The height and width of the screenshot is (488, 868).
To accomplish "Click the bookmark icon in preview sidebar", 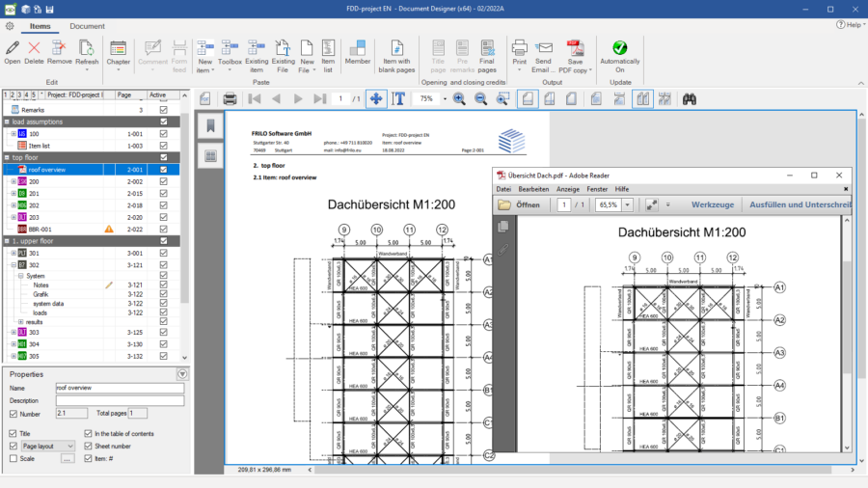I will [x=210, y=126].
